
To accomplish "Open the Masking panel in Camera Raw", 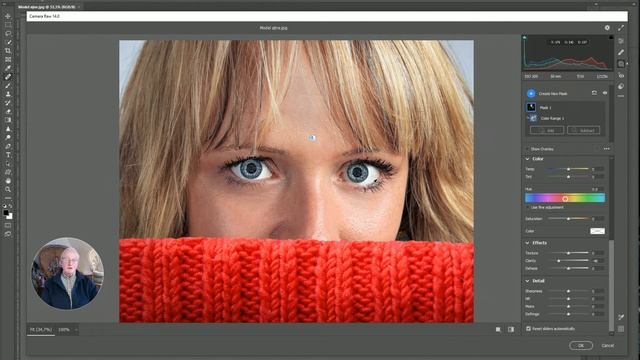I will click(621, 64).
